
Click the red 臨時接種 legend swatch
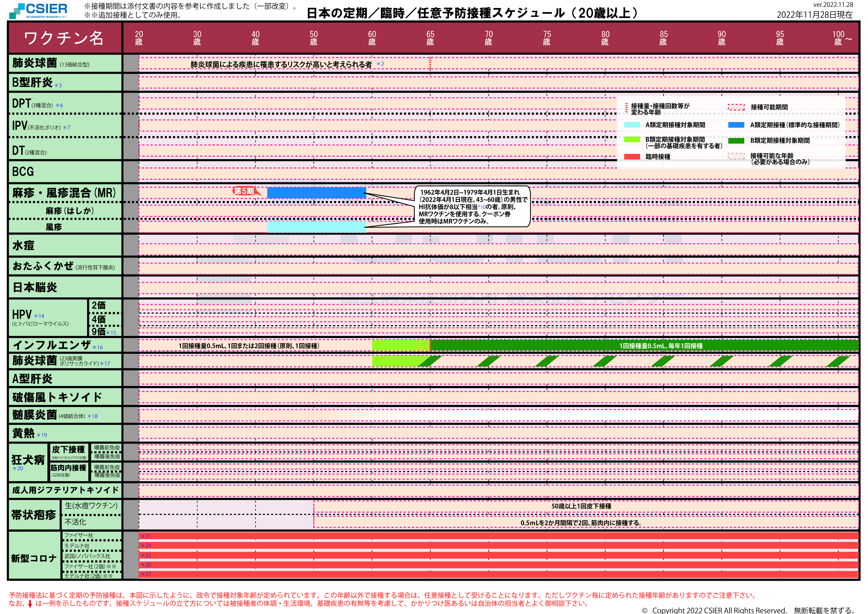tap(632, 157)
